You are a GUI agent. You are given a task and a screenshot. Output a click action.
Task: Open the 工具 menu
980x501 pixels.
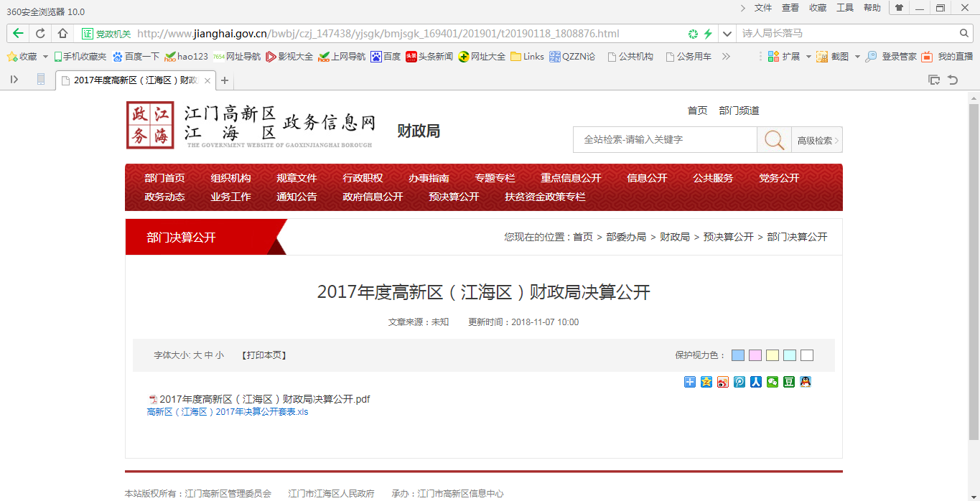click(845, 8)
